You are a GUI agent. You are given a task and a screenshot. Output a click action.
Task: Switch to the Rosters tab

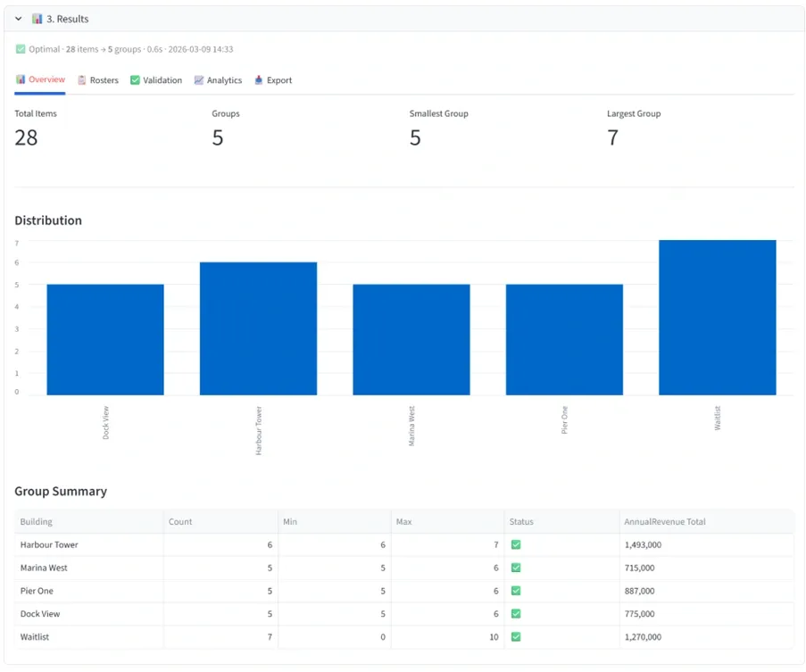[98, 80]
